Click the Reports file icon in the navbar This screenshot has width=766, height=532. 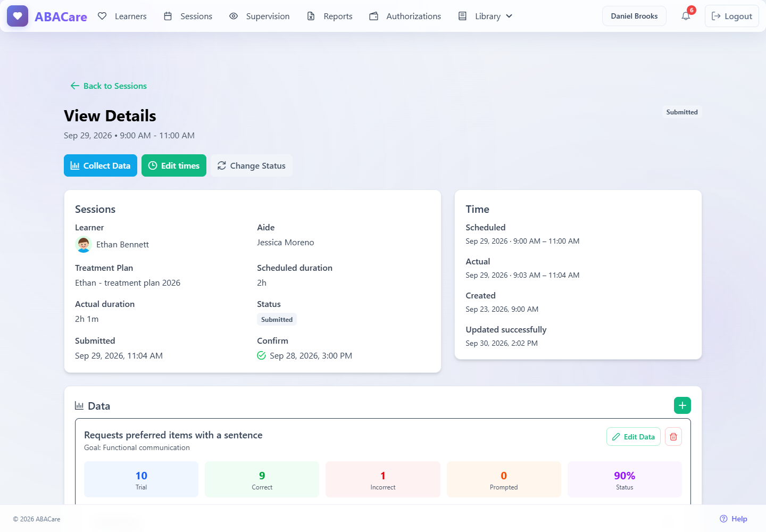click(x=311, y=16)
